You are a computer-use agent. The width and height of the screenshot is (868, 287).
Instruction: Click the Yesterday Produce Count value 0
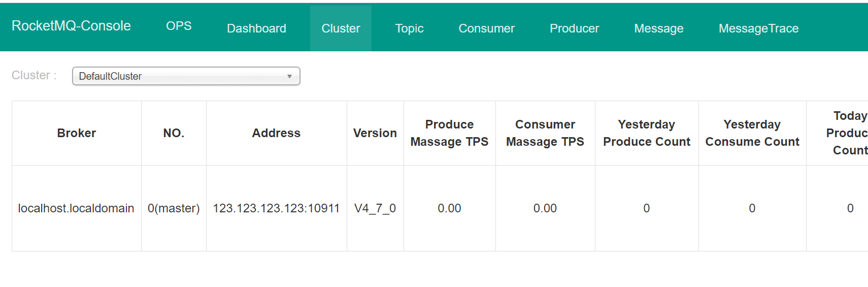[x=647, y=208]
